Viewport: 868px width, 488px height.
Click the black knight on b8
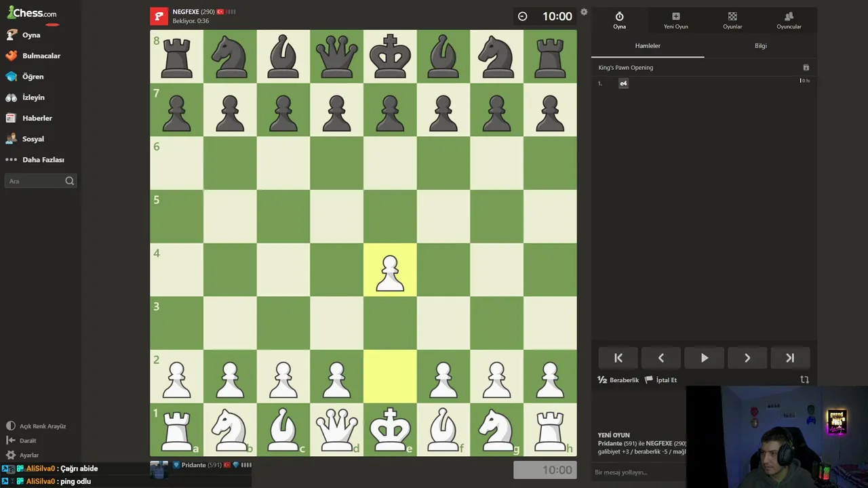coord(230,56)
